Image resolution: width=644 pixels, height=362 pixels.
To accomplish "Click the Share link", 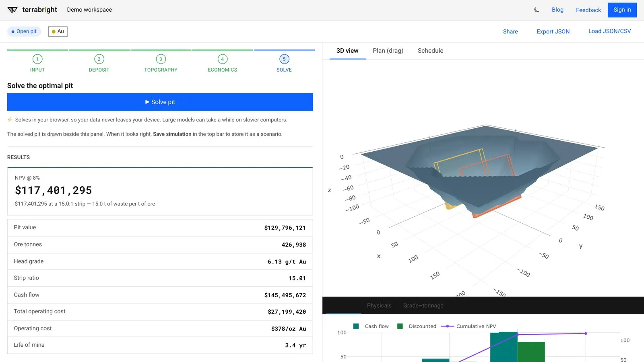I will click(x=510, y=31).
